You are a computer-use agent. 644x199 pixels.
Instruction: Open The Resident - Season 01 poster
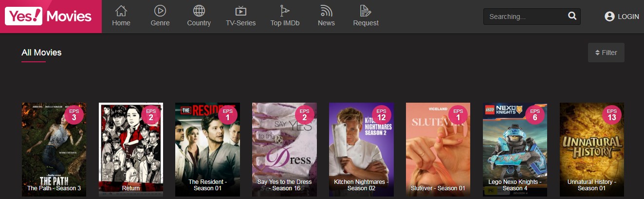pos(207,149)
